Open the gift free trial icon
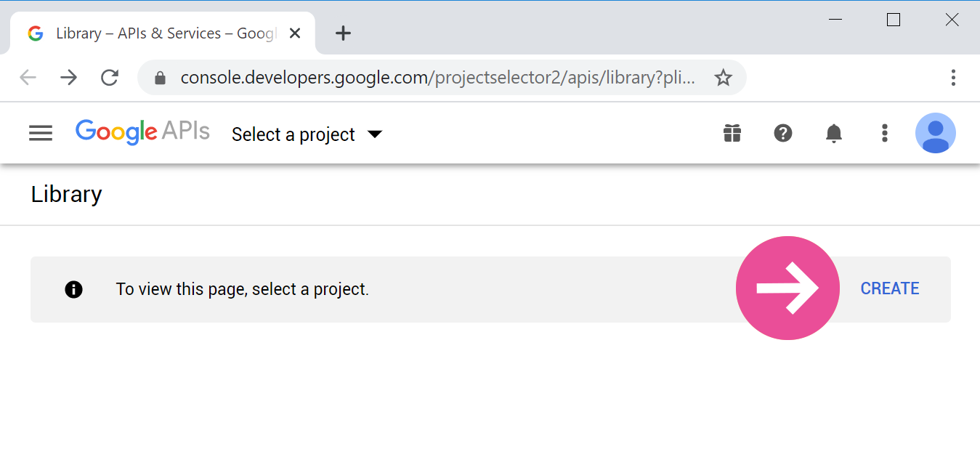 click(x=732, y=133)
